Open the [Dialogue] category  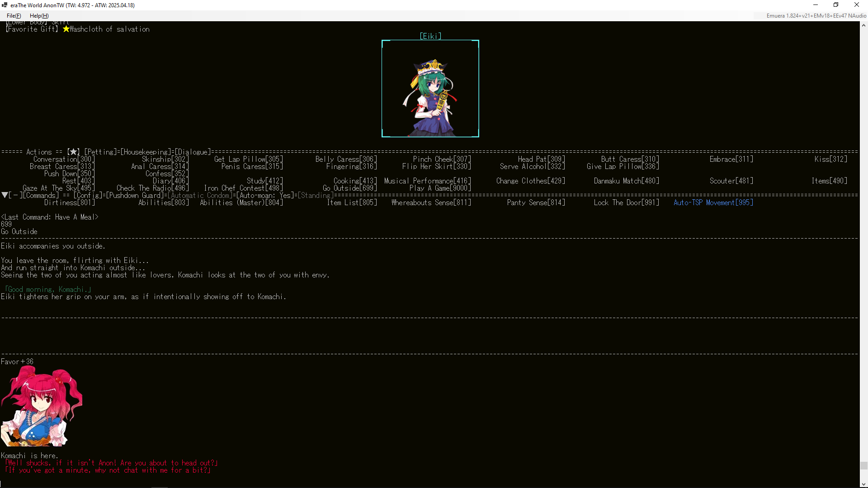pos(193,152)
